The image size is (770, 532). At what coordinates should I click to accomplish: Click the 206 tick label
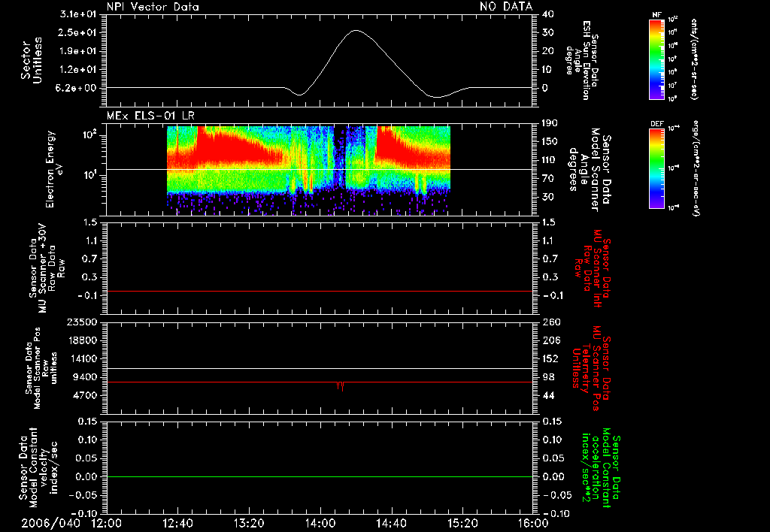pos(551,340)
